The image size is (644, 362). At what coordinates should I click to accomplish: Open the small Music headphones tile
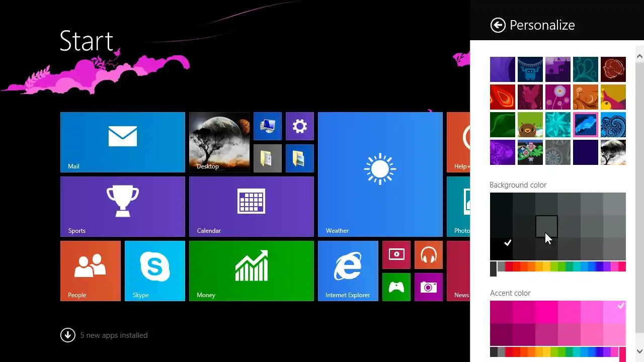pyautogui.click(x=429, y=255)
